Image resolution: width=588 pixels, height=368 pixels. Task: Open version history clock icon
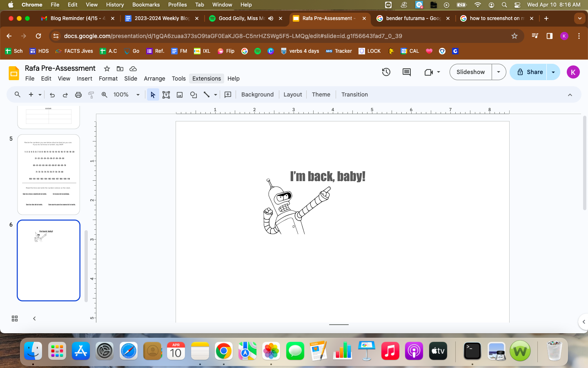point(386,72)
